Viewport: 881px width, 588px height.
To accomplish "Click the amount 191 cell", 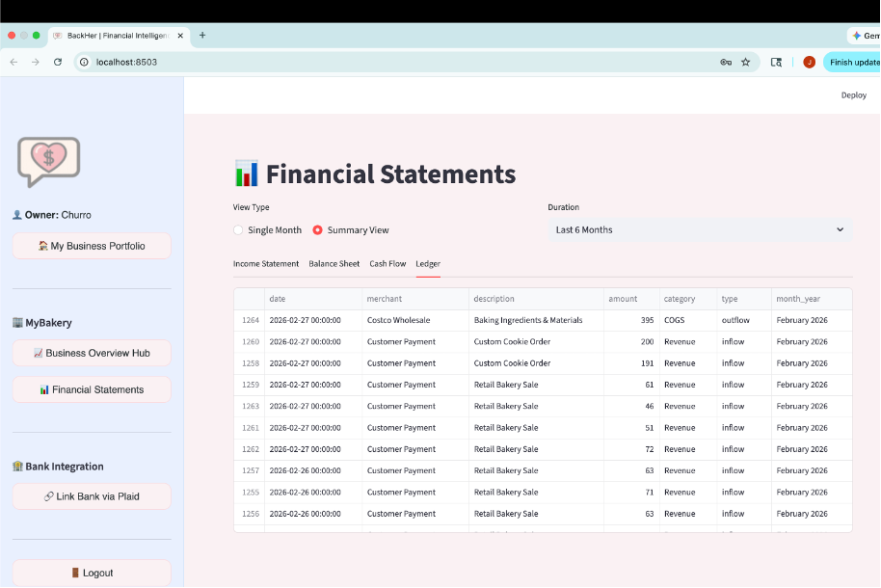I will [631, 363].
